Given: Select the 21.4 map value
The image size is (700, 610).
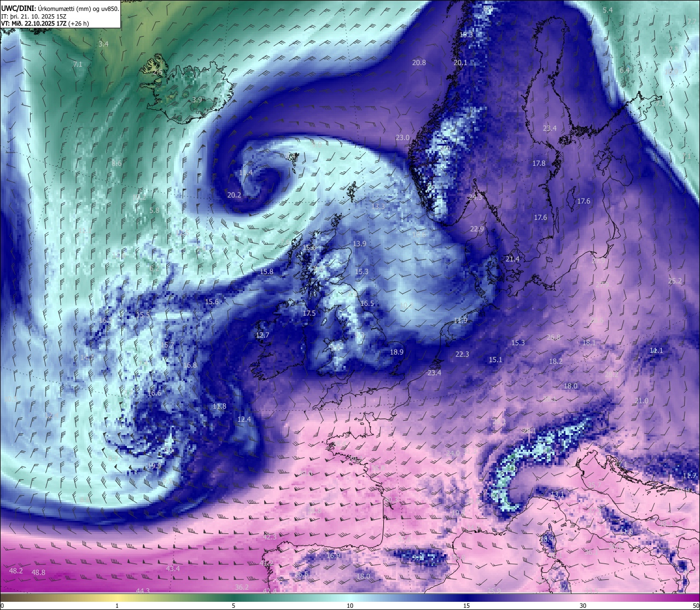Looking at the screenshot, I should [x=512, y=259].
